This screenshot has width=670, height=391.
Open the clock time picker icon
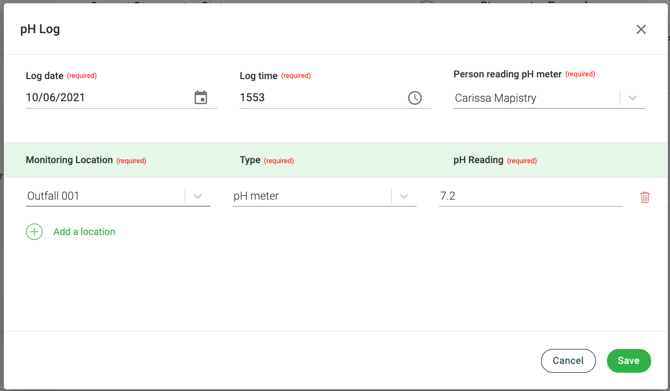click(414, 98)
